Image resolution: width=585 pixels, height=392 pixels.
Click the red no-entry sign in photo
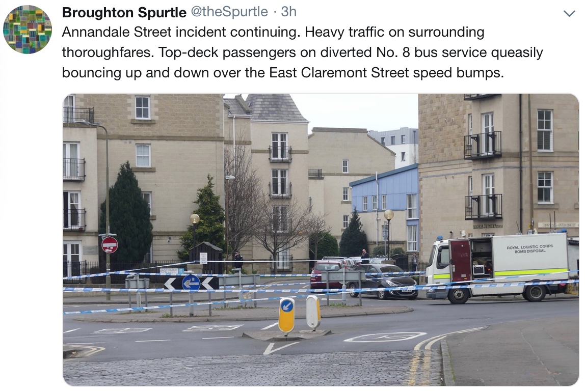pyautogui.click(x=110, y=245)
